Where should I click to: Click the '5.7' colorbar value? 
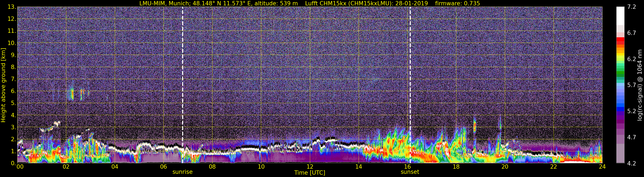(632, 85)
